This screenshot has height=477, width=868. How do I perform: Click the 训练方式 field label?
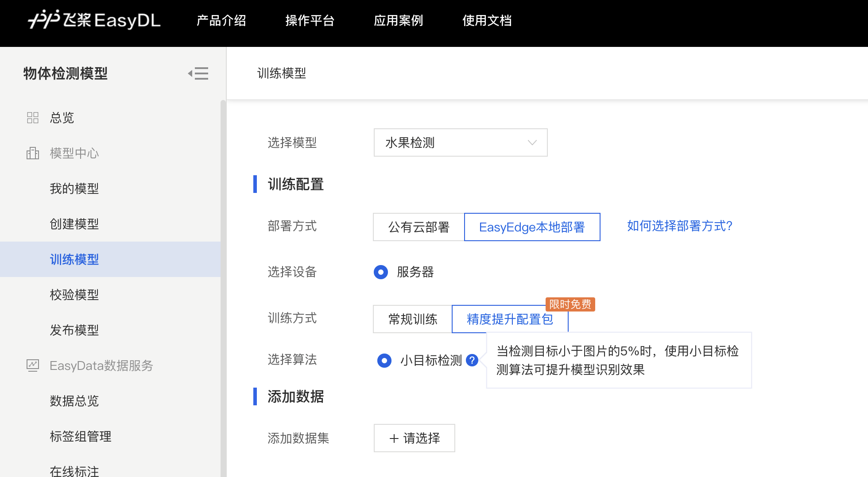click(x=292, y=318)
